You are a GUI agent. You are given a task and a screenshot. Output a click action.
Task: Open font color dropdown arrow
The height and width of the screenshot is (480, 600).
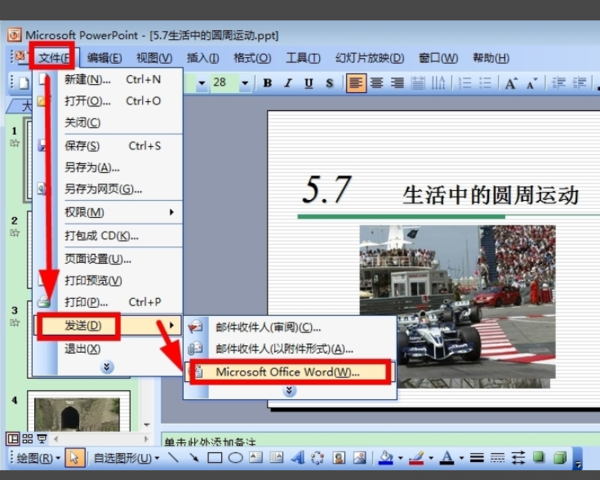point(461,458)
